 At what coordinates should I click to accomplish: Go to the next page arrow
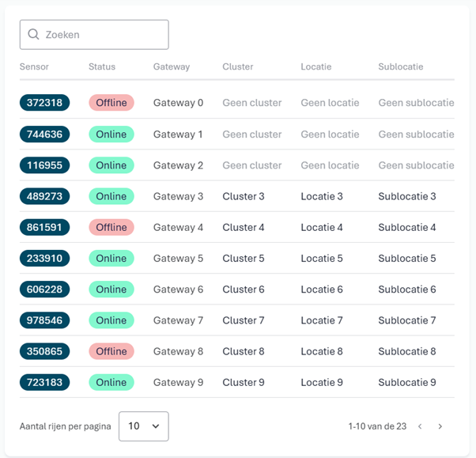pyautogui.click(x=440, y=426)
